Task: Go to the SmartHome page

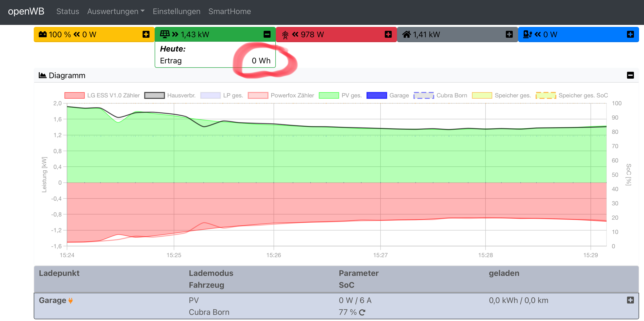Action: pos(230,11)
